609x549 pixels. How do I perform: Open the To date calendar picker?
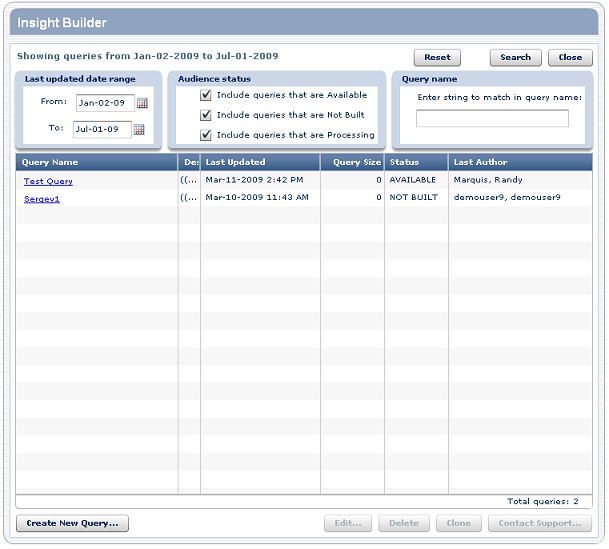click(139, 129)
